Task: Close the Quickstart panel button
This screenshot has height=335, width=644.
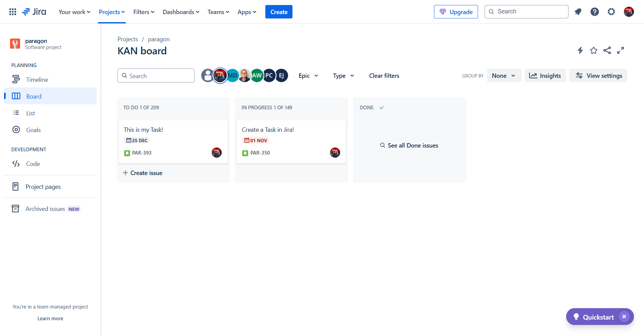Action: [x=624, y=317]
